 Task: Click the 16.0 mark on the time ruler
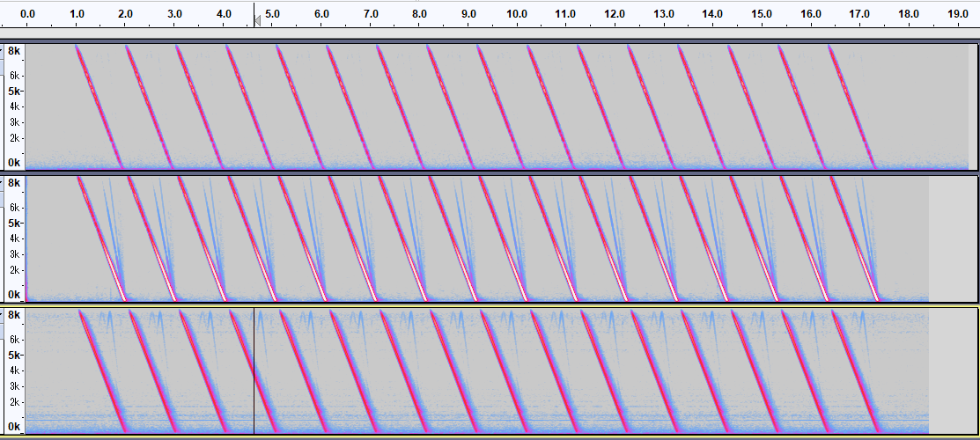click(810, 13)
